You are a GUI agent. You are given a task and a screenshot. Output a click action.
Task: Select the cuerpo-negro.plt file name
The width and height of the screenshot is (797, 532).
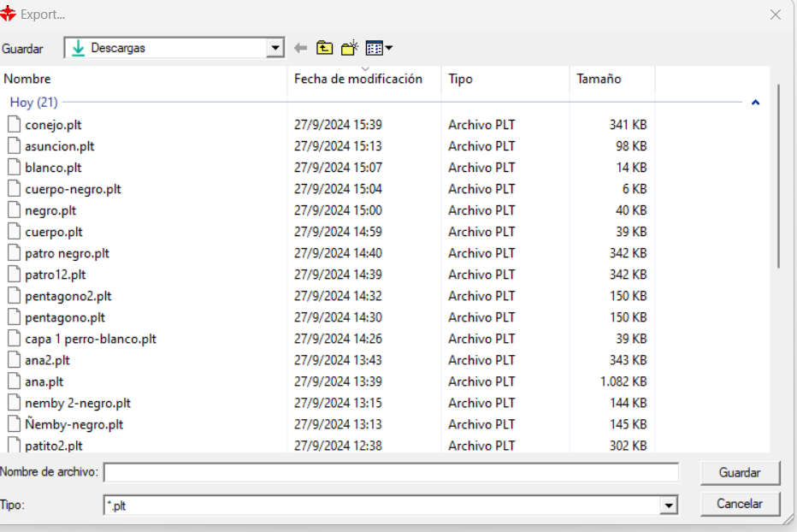pyautogui.click(x=73, y=189)
